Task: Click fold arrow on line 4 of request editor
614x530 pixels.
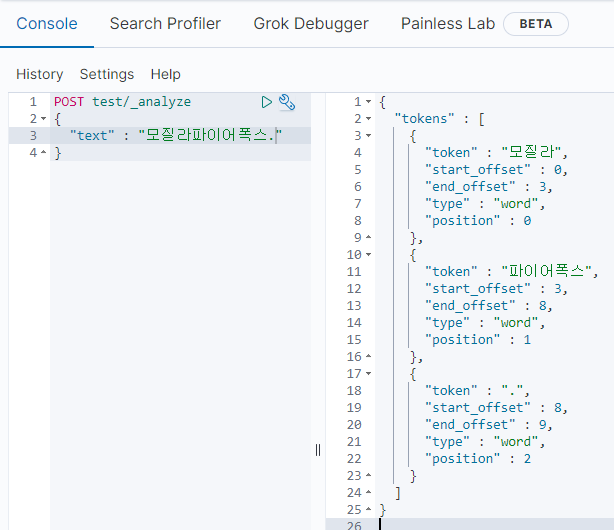Action: [x=42, y=153]
